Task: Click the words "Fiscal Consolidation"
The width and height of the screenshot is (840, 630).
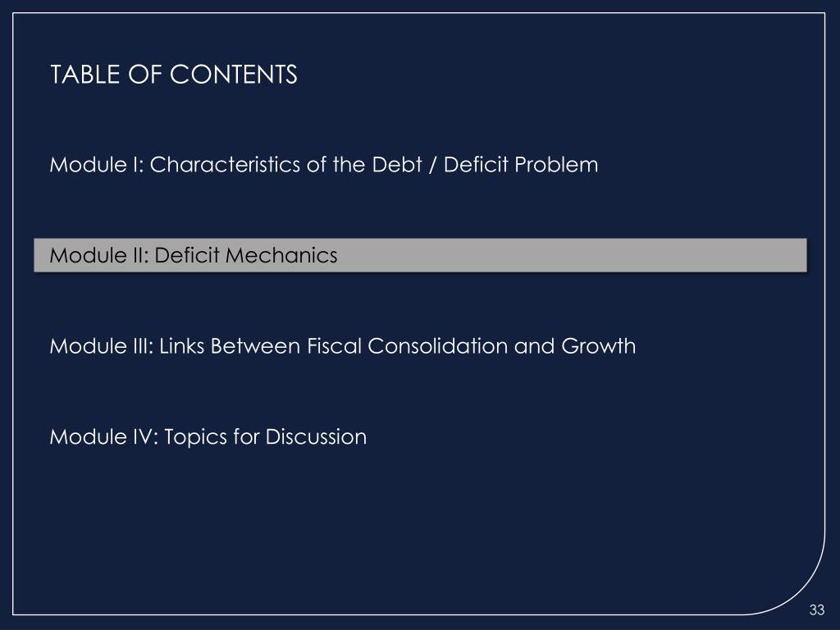Action: [407, 346]
